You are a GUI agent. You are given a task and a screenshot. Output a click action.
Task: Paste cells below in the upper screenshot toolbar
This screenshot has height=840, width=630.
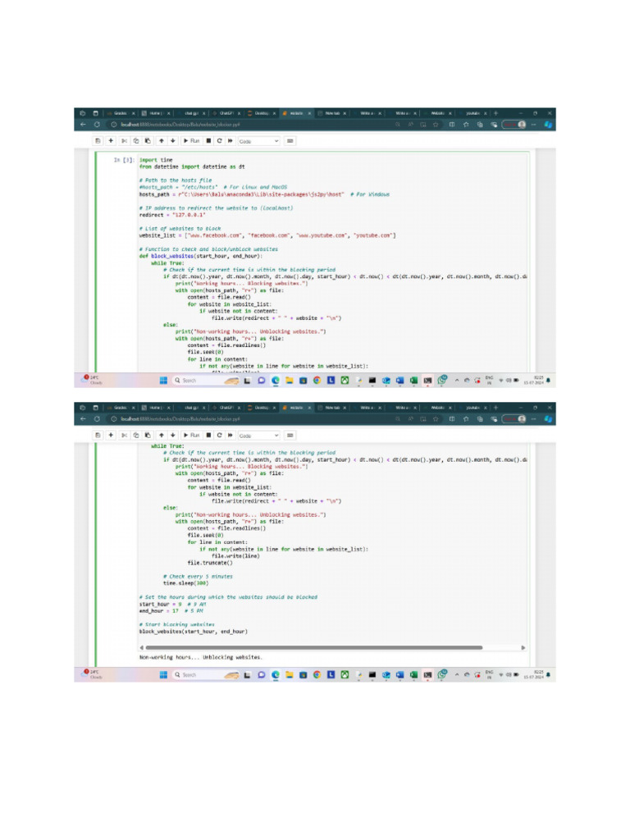coord(148,141)
